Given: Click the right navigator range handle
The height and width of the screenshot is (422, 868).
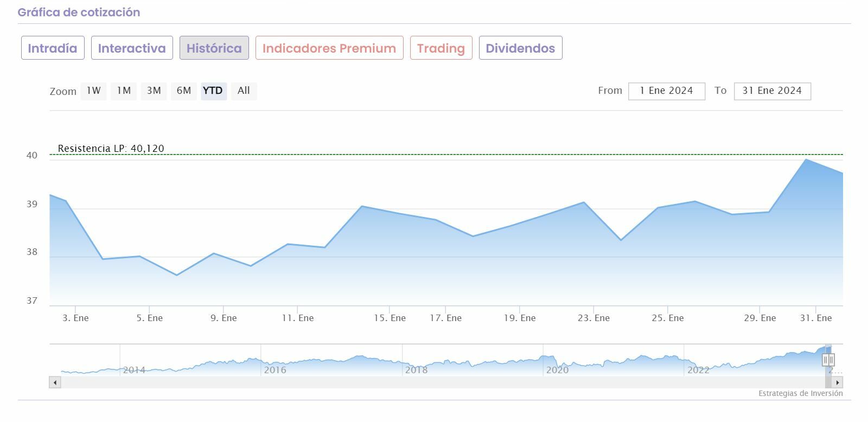Looking at the screenshot, I should tap(831, 359).
